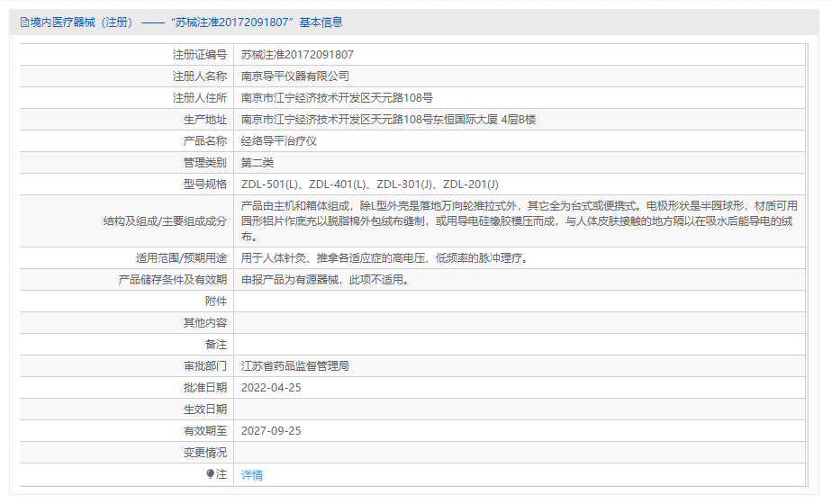Click the 适用范围/预期用途 usage text

click(384, 257)
